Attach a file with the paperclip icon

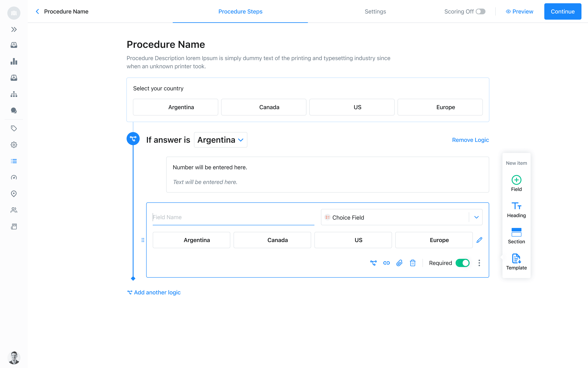coord(399,263)
